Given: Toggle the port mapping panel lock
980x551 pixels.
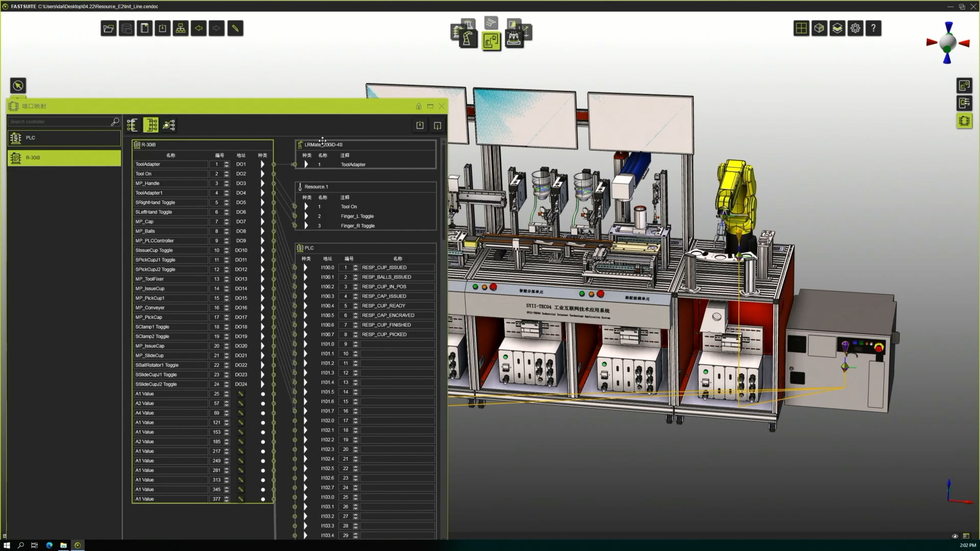Looking at the screenshot, I should [x=419, y=106].
